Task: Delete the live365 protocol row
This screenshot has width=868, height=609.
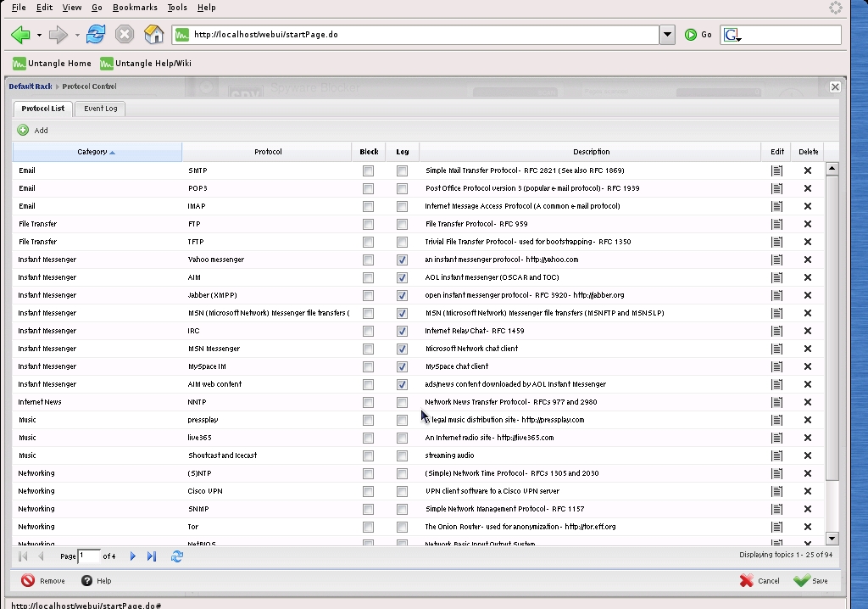Action: coord(808,438)
